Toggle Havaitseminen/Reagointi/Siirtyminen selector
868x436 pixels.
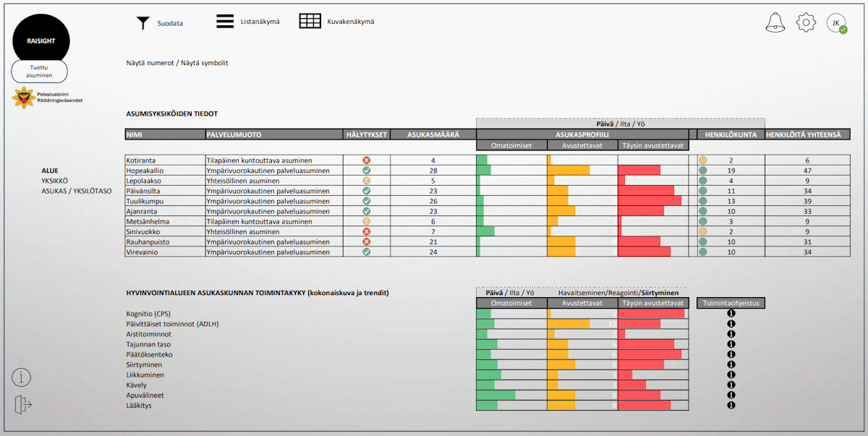click(618, 293)
